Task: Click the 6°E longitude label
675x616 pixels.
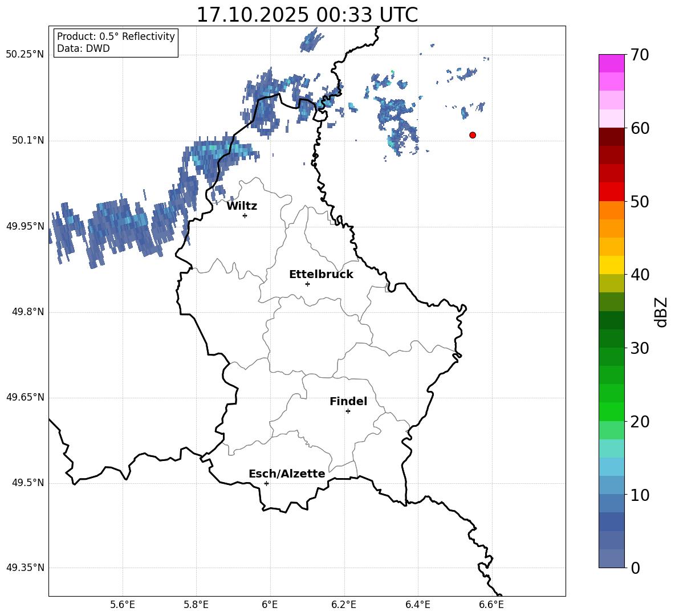Action: (x=270, y=605)
